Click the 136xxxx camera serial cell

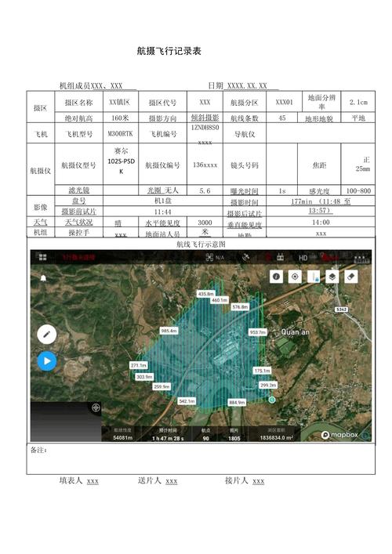pos(205,165)
